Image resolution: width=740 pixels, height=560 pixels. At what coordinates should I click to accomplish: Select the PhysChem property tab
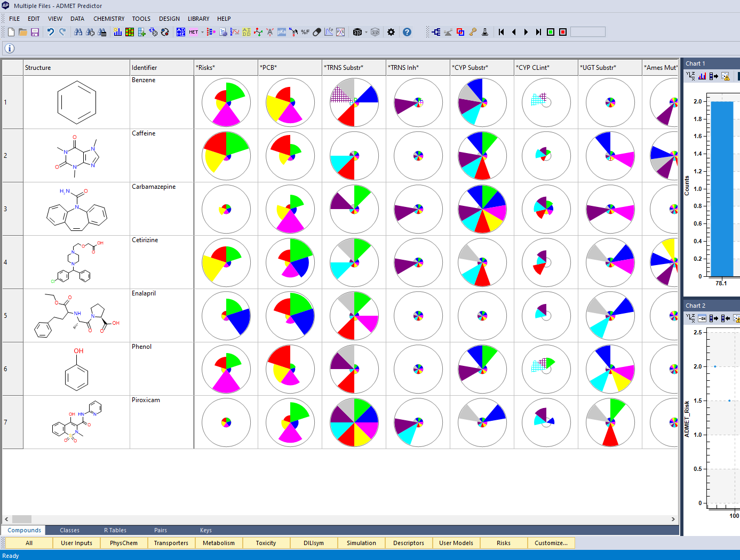124,543
